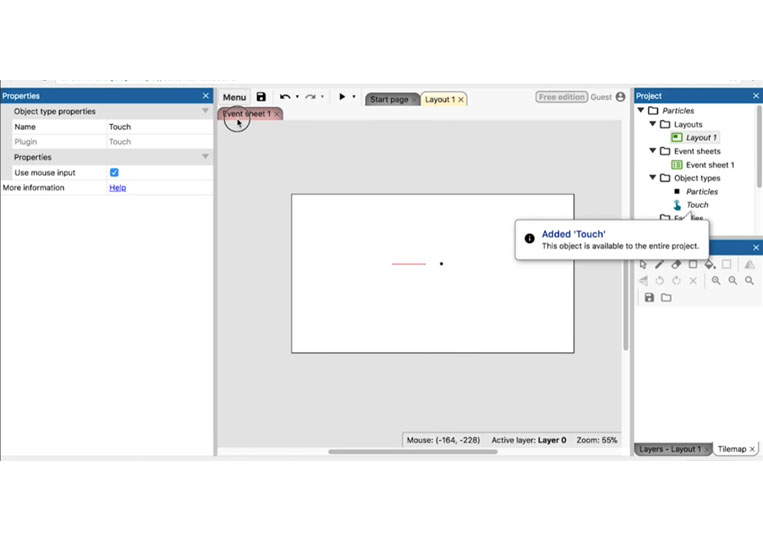Click the particles object dot in layout
Viewport: 763px width, 541px height.
pyautogui.click(x=441, y=264)
